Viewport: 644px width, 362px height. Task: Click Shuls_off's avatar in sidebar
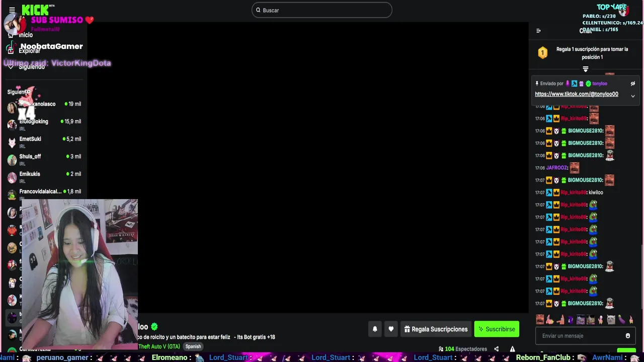tap(12, 160)
